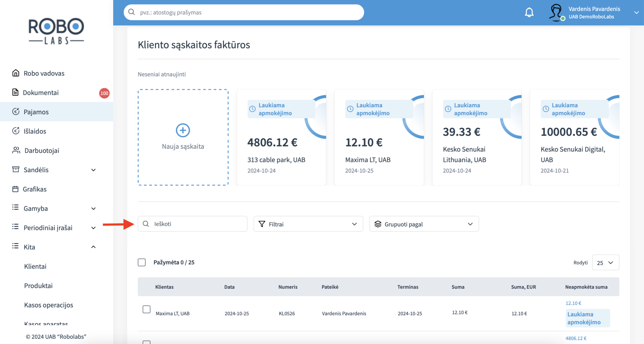Click the Gamyba list icon
The width and height of the screenshot is (644, 344).
pos(15,207)
